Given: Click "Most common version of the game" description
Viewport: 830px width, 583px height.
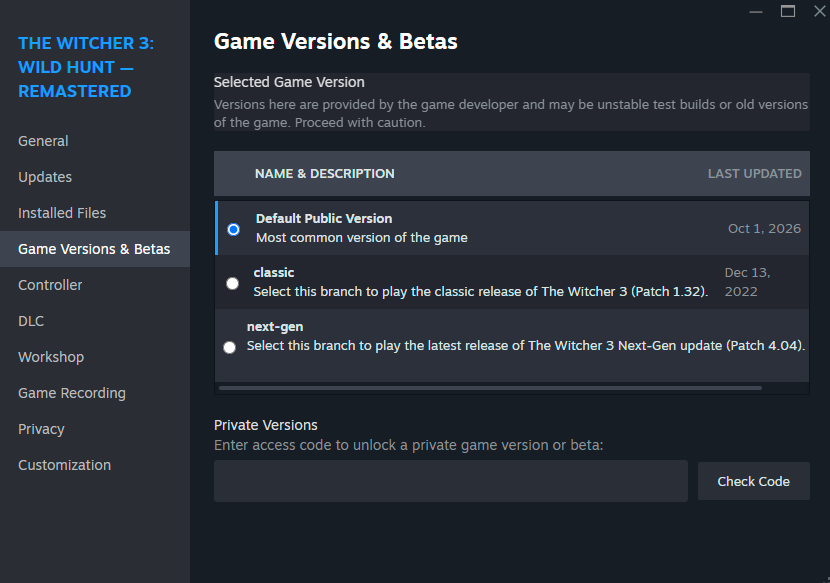Looking at the screenshot, I should [x=362, y=238].
